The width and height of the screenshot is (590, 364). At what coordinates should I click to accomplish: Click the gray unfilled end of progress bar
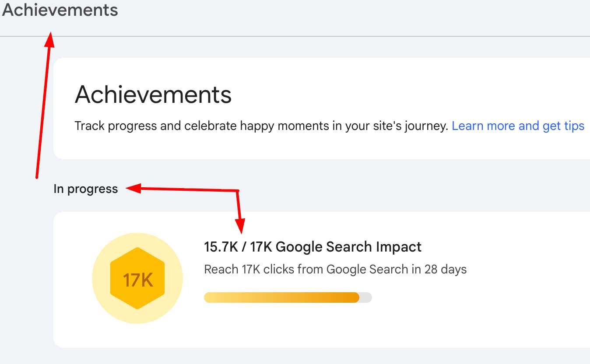(366, 297)
